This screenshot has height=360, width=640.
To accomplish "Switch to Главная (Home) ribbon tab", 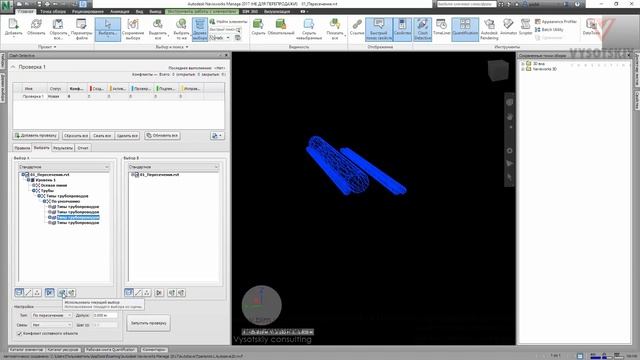I will pos(25,11).
